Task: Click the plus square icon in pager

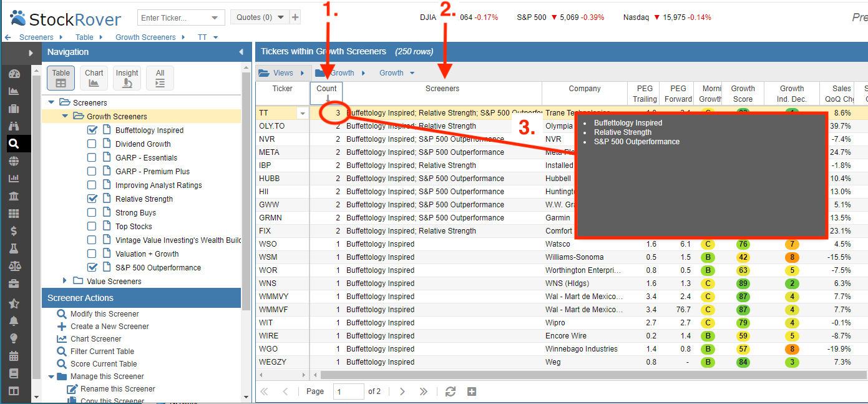Action: coord(472,392)
